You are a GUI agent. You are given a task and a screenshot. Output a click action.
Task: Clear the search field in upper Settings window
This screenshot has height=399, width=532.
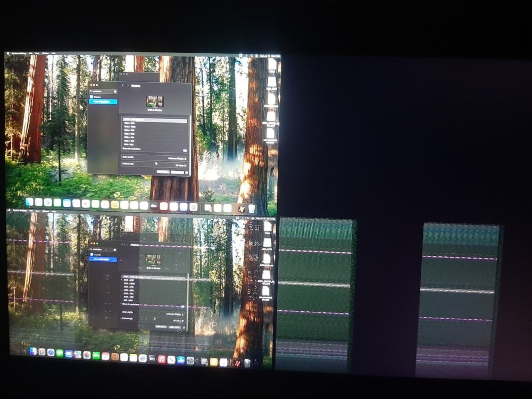(x=115, y=92)
